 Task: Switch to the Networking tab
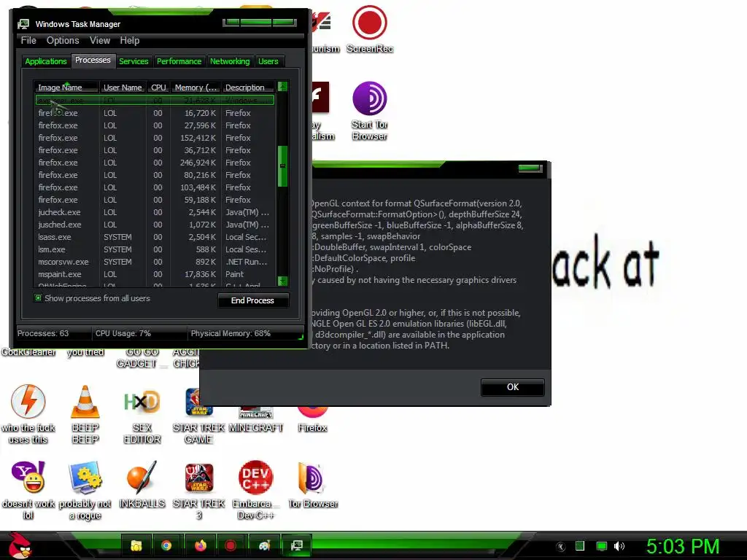point(230,61)
